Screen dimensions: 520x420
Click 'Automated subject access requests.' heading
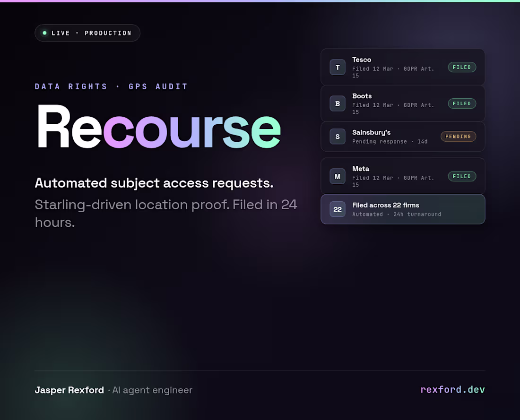click(154, 183)
